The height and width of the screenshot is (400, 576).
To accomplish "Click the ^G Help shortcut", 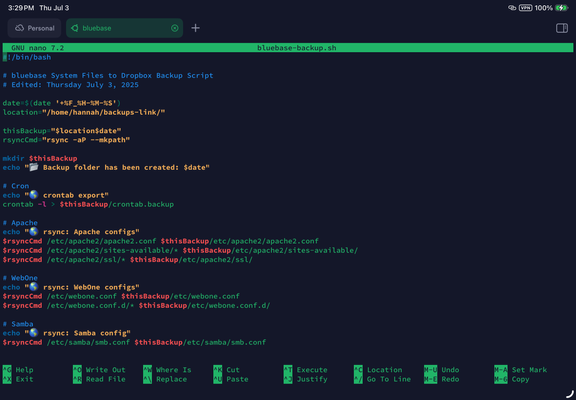I will [x=18, y=370].
